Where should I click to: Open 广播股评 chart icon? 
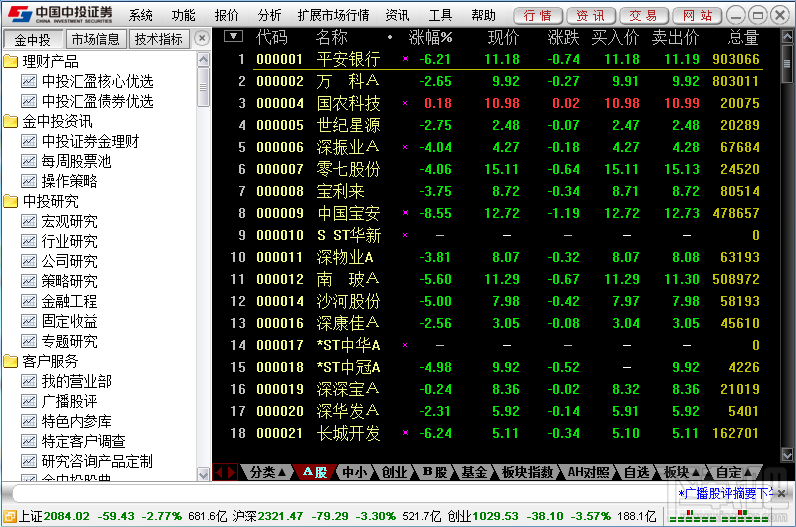tap(29, 401)
